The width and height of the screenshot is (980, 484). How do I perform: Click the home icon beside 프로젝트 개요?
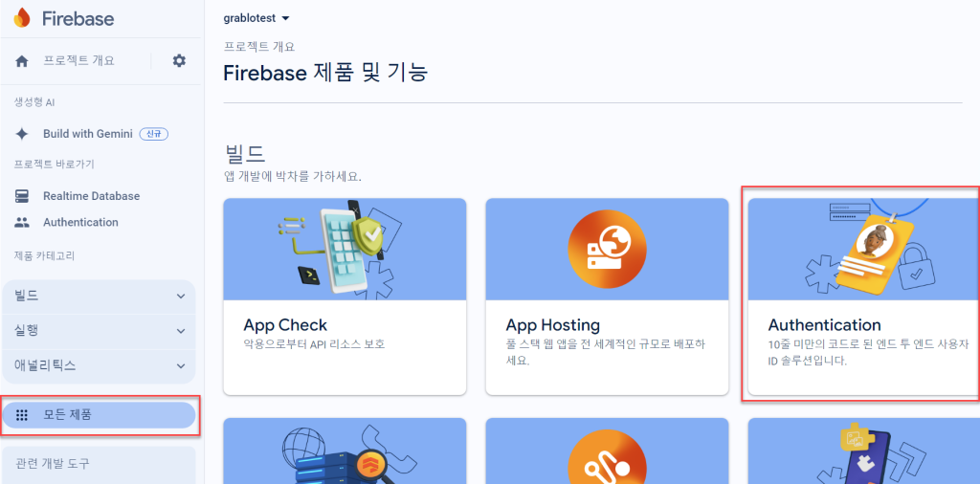point(22,61)
